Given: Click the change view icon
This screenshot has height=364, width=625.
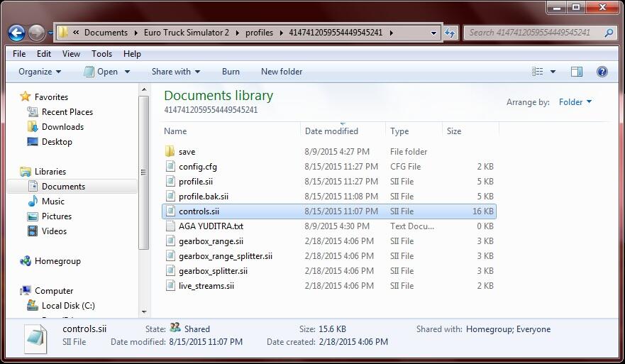Looking at the screenshot, I should tap(538, 72).
